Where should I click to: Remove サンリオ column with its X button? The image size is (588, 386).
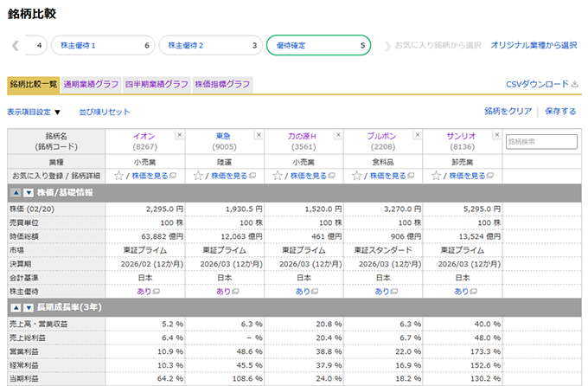(497, 135)
